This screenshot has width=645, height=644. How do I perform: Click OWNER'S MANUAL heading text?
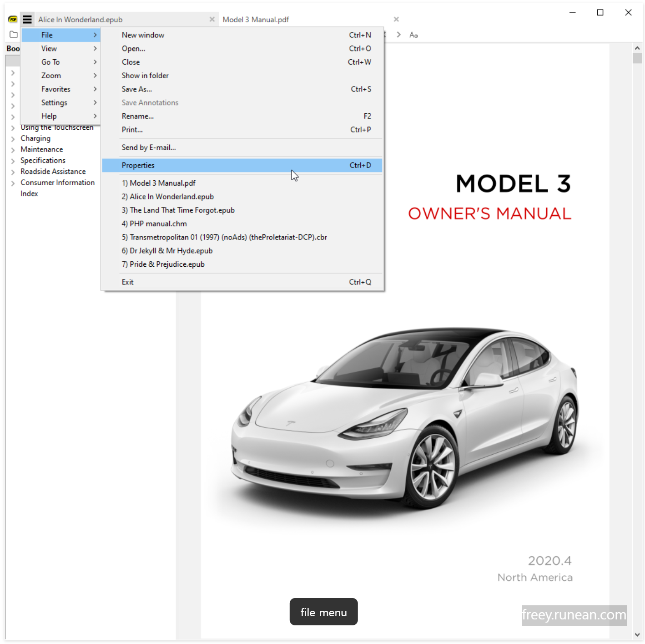click(x=490, y=213)
